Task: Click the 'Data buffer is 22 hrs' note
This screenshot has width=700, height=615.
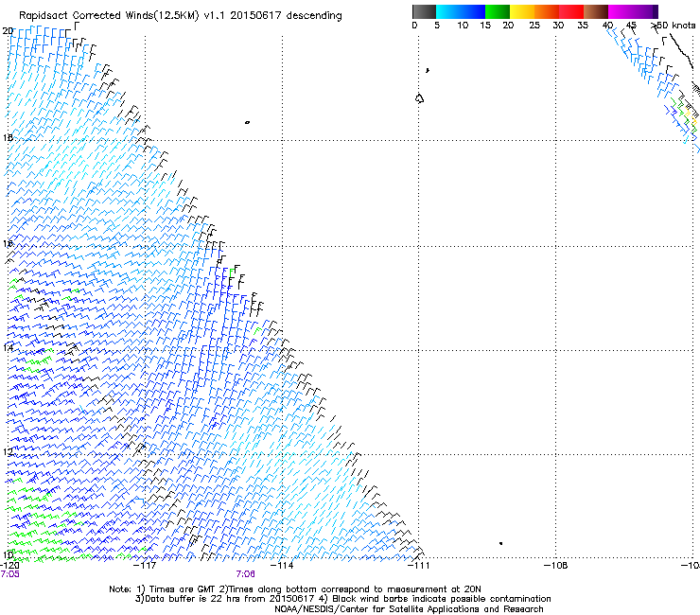Action: [342, 599]
